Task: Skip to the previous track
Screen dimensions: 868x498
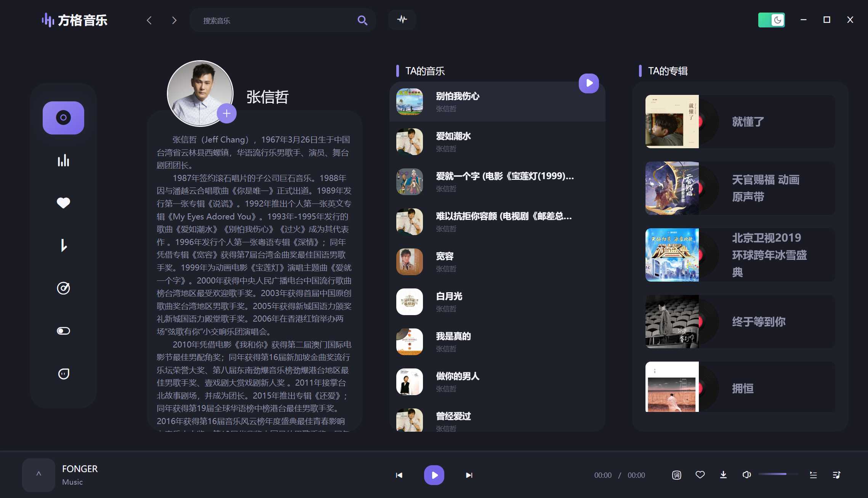Action: [x=399, y=475]
